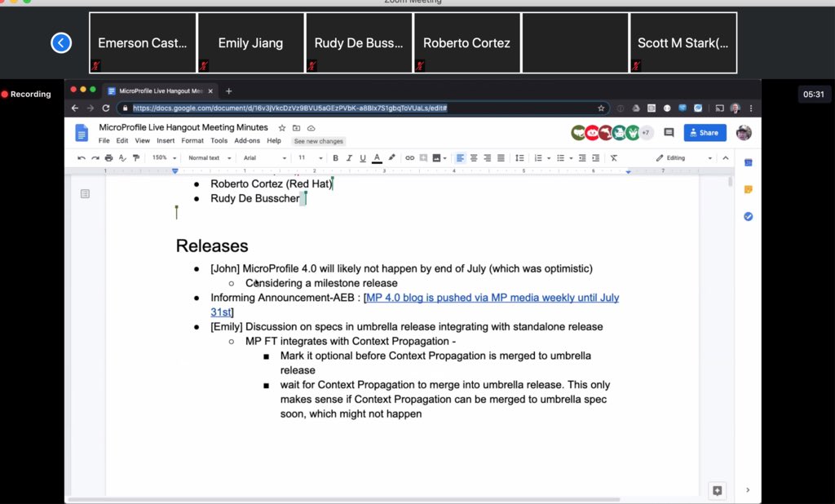835x504 pixels.
Task: Toggle underline formatting
Action: [x=363, y=157]
